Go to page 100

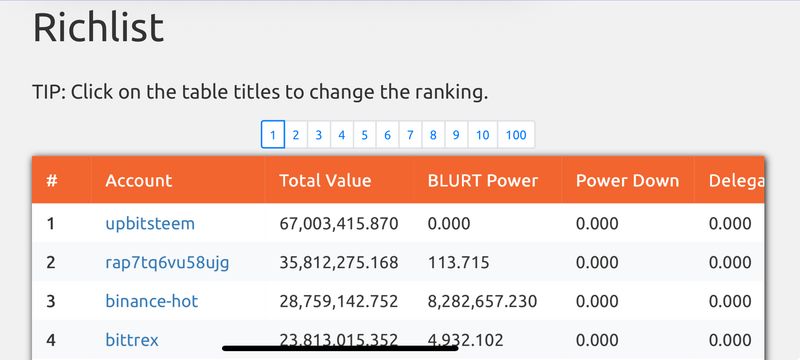click(516, 135)
